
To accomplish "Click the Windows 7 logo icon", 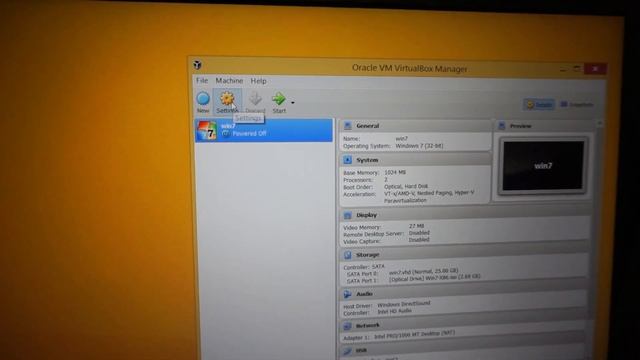I will click(207, 130).
